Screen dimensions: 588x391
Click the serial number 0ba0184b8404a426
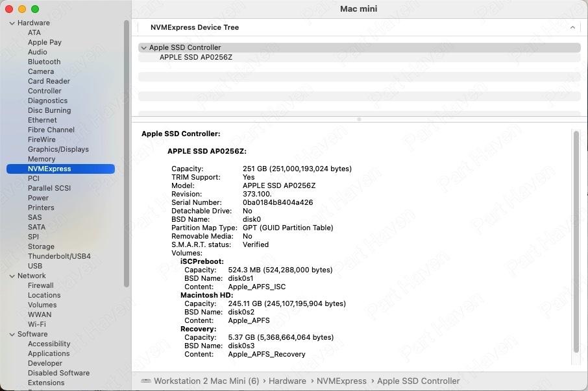[x=278, y=202]
